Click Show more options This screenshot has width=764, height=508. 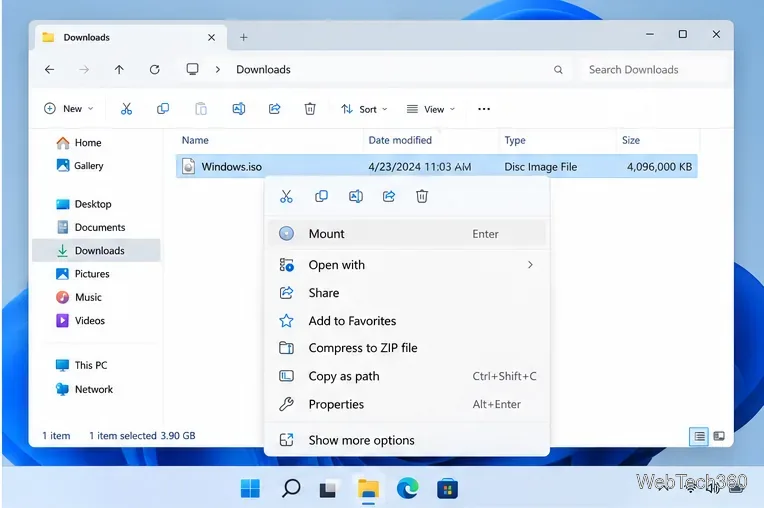click(407, 440)
